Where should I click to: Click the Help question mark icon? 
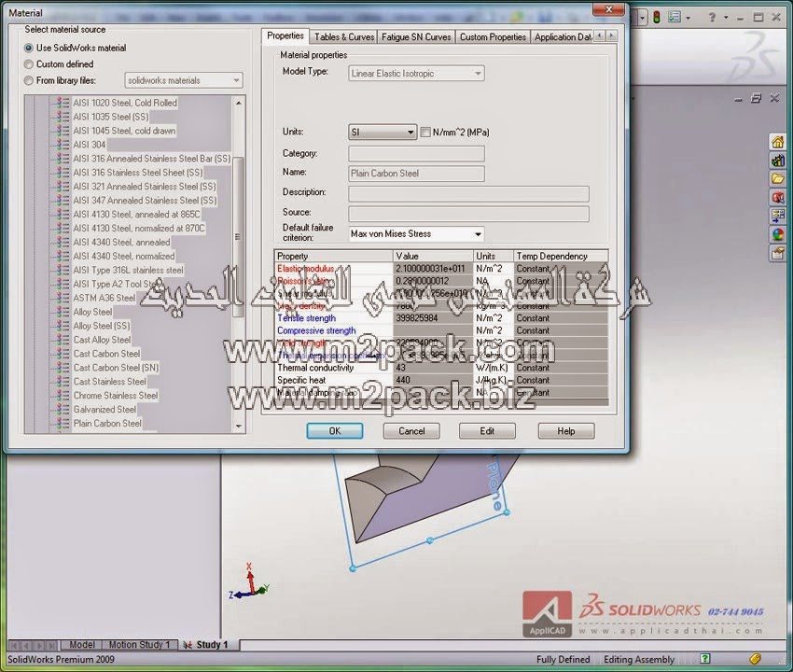point(712,18)
